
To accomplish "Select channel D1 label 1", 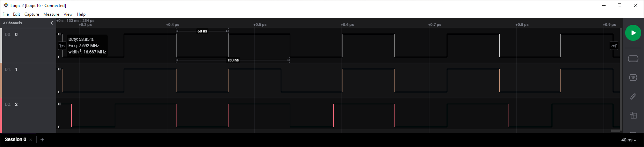I will tap(11, 69).
